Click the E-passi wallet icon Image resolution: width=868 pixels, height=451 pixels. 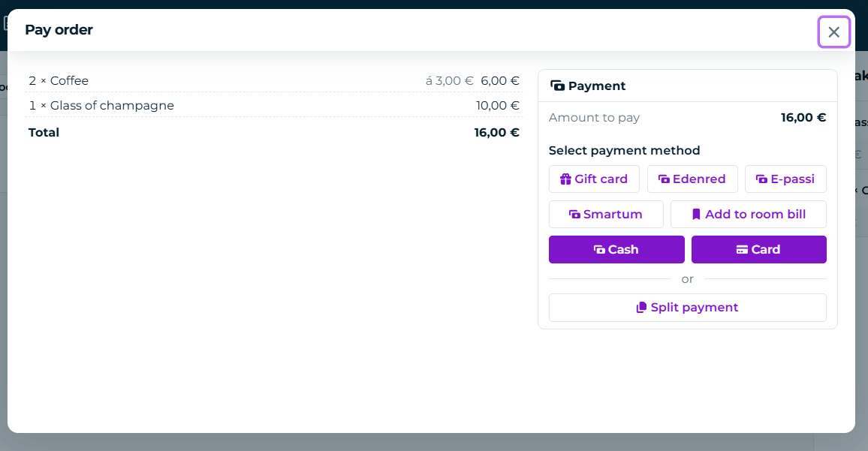point(761,179)
